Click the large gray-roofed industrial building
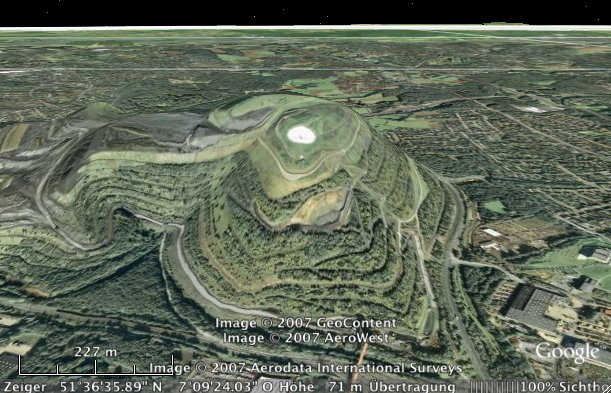The width and height of the screenshot is (611, 393). coord(532,307)
